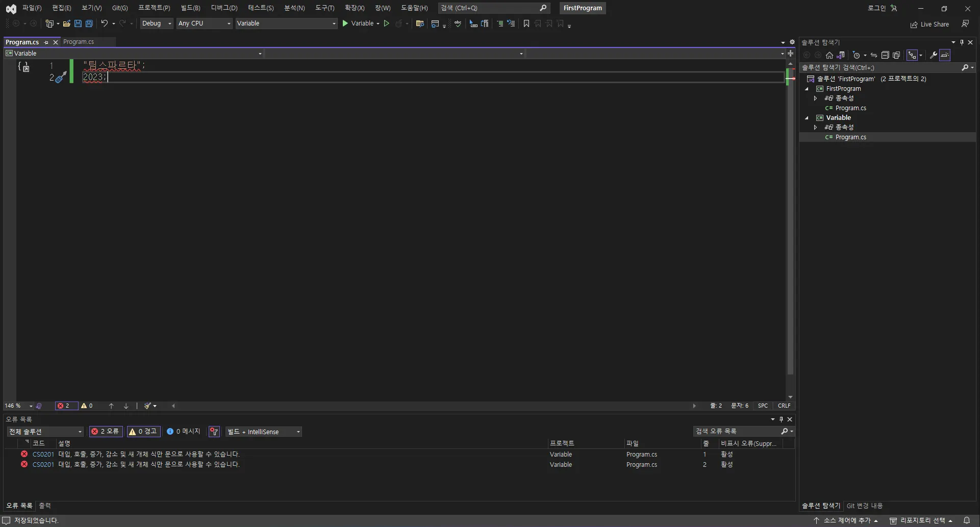Click the Live Share button
Screen dimensions: 980x527
[929, 24]
